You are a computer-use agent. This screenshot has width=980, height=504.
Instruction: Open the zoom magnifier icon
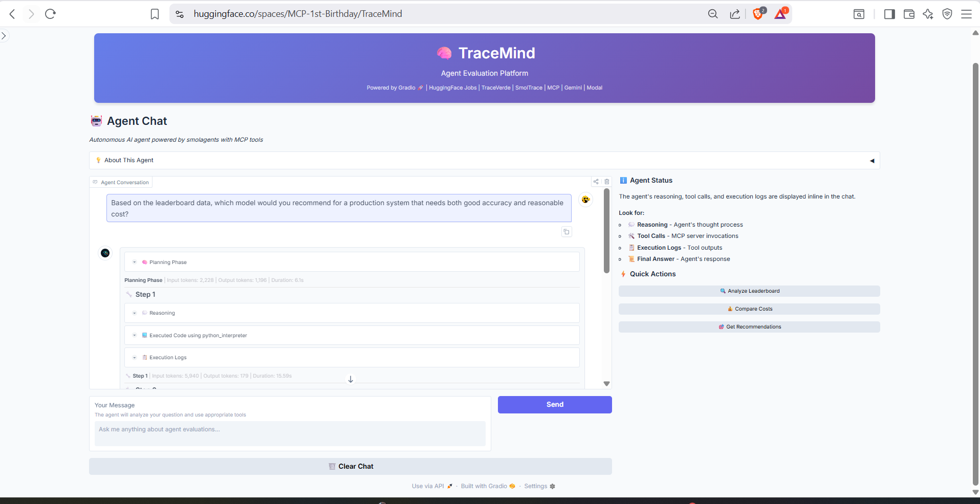click(x=713, y=14)
